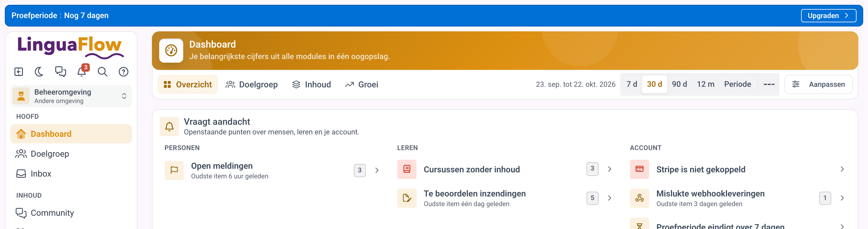Screen dimensions: 868x229
Task: Switch to the Inhoud tab
Action: (x=311, y=85)
